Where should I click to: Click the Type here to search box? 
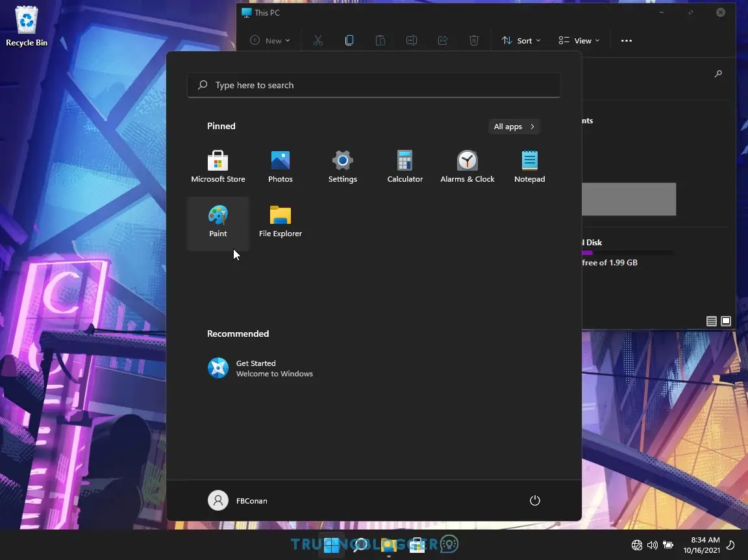click(374, 85)
